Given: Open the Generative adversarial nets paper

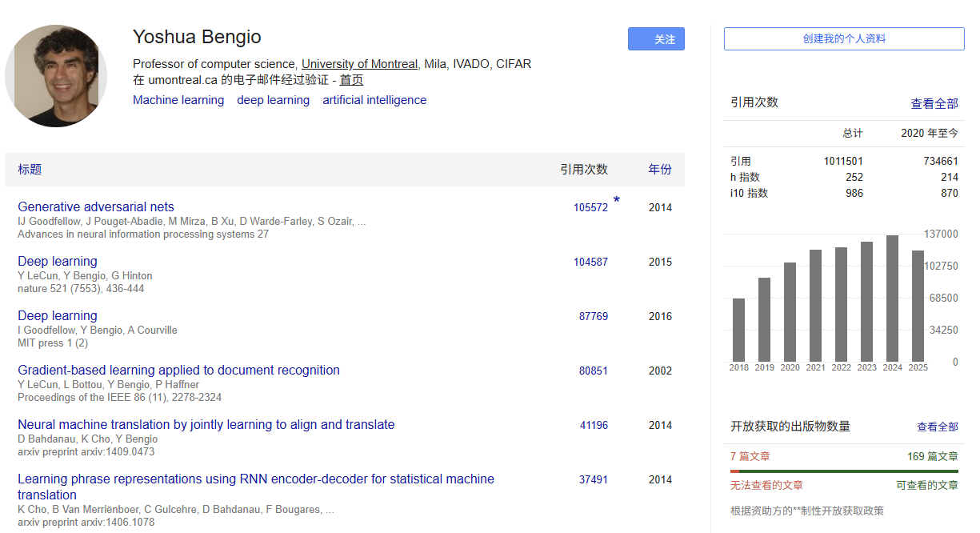Looking at the screenshot, I should 96,206.
